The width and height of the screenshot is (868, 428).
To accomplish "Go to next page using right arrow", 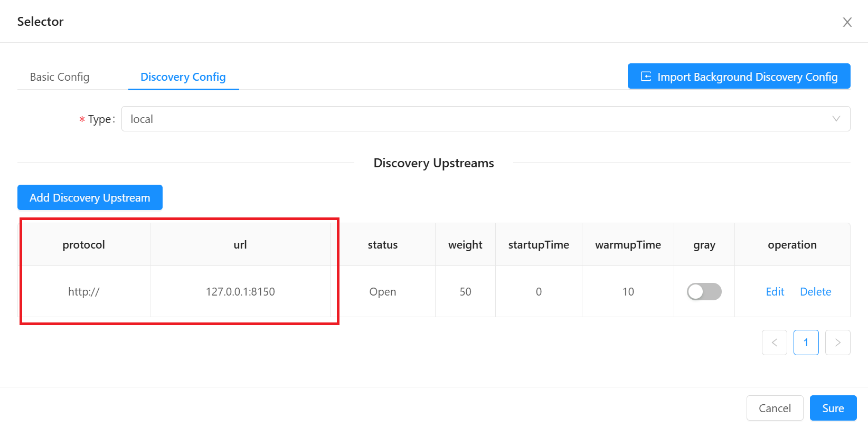I will [837, 343].
